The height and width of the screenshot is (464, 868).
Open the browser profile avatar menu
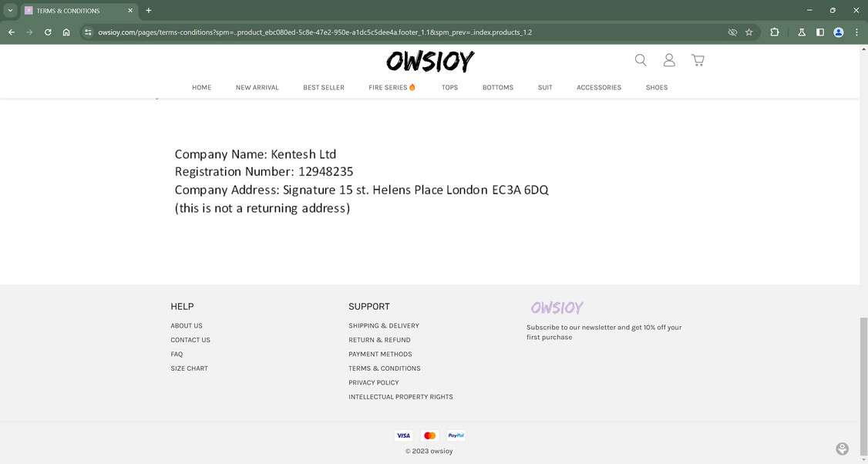click(838, 32)
